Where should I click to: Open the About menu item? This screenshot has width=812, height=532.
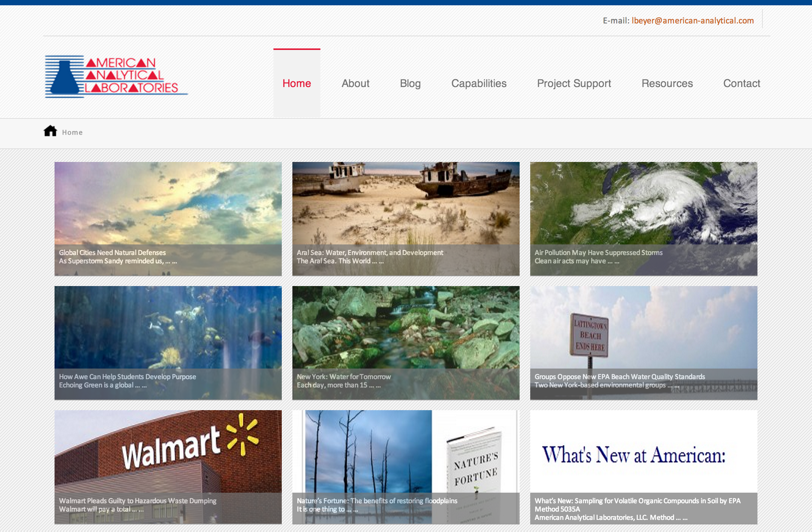pyautogui.click(x=355, y=83)
